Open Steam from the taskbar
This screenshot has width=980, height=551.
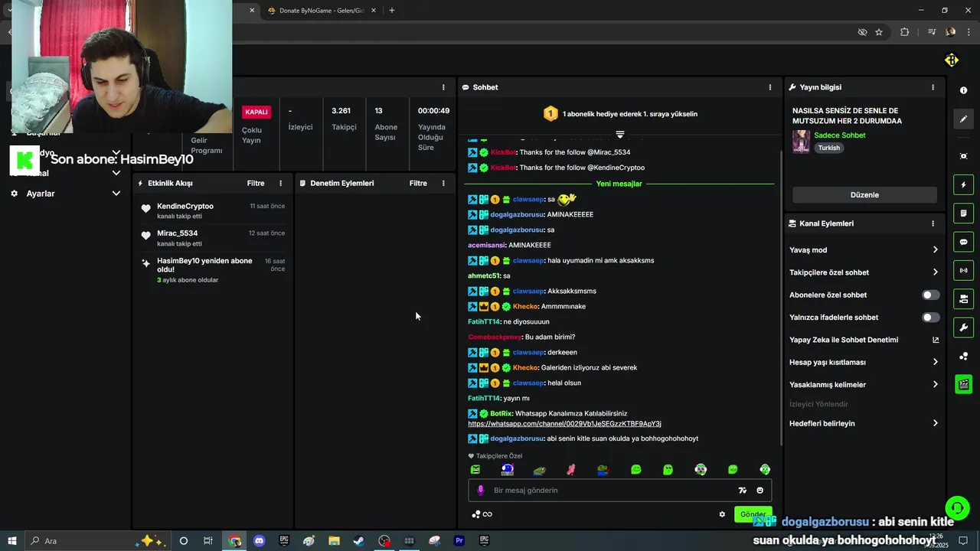point(358,540)
